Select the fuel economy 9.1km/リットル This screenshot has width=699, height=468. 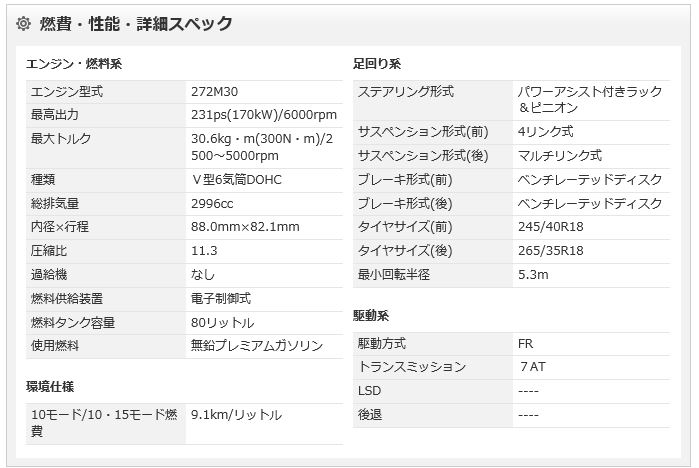(x=236, y=415)
